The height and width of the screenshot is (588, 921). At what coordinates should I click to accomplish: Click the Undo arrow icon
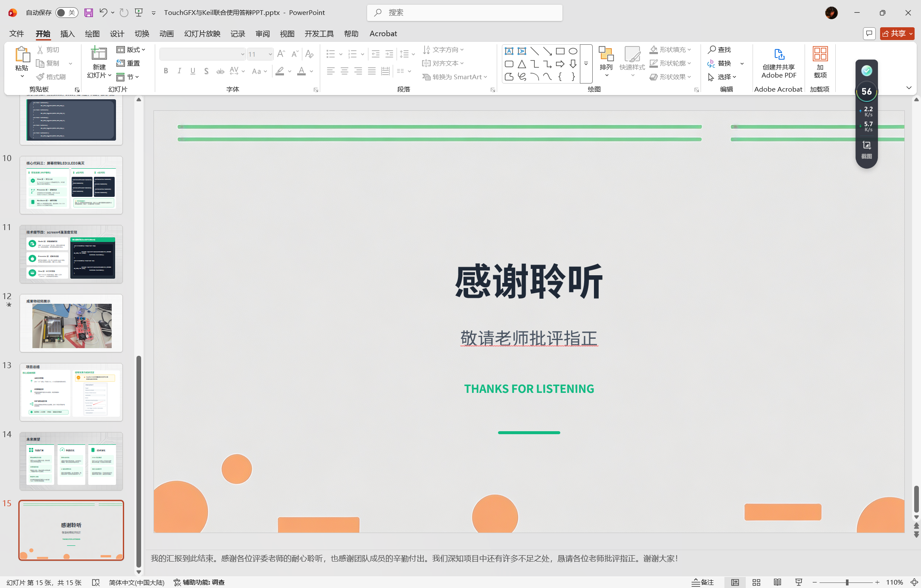coord(103,13)
